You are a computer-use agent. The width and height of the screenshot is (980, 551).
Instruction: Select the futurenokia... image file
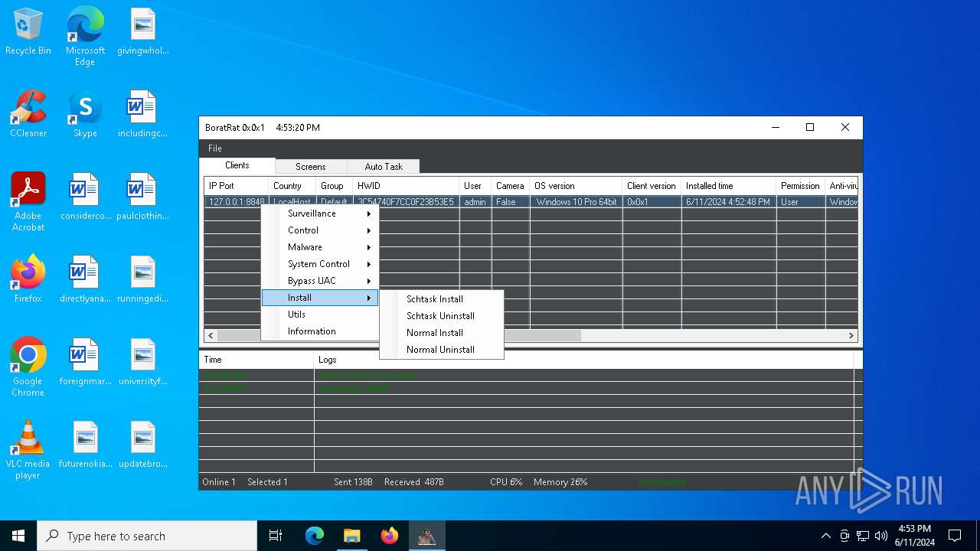(85, 445)
